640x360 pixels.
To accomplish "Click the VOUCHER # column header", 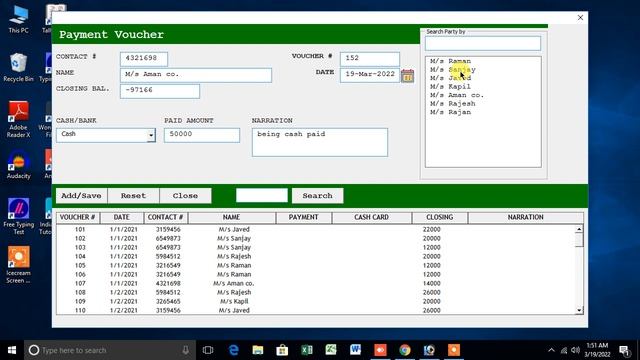I will [x=78, y=218].
